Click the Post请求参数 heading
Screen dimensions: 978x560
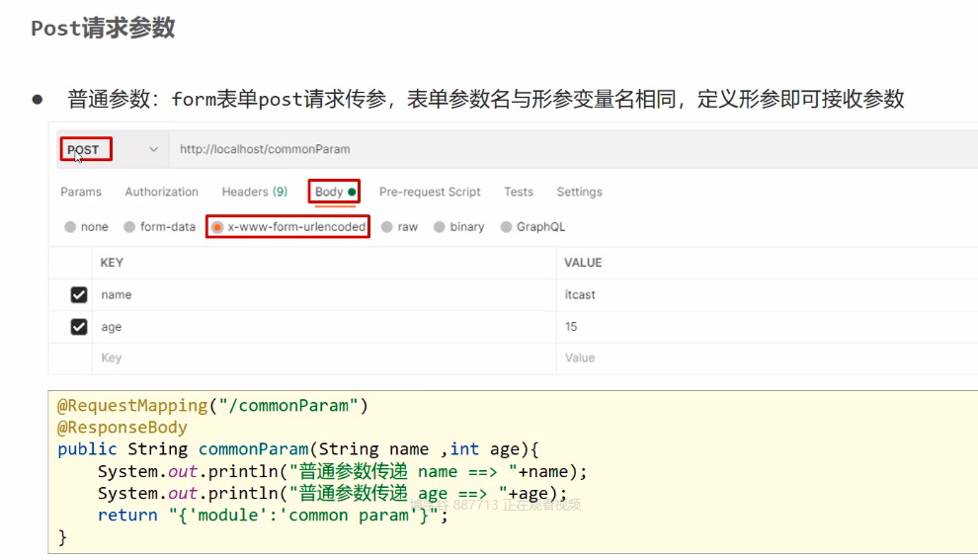(103, 28)
